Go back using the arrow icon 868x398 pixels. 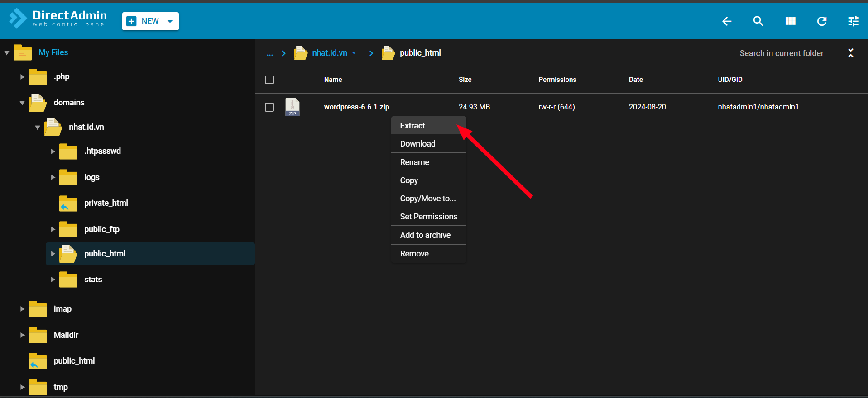click(x=727, y=21)
